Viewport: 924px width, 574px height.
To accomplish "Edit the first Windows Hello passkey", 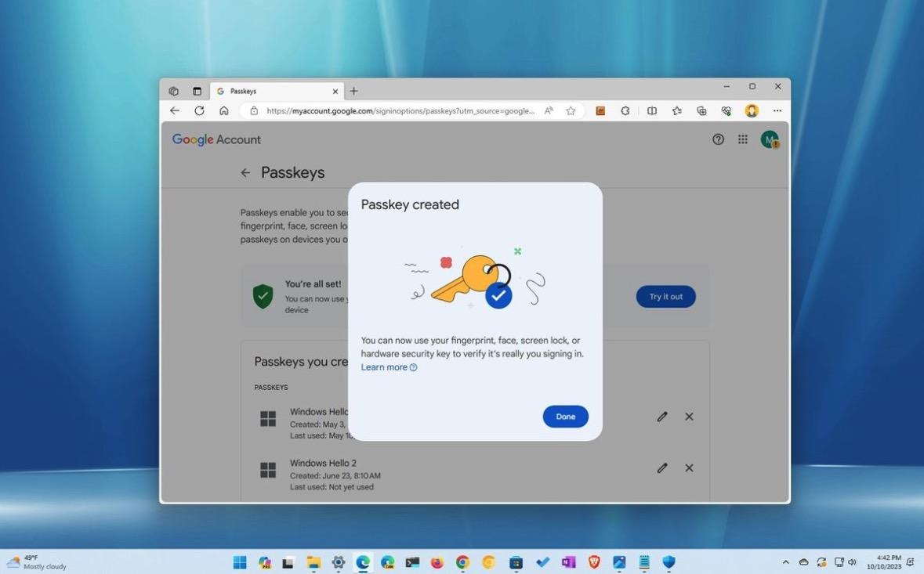I will coord(661,417).
